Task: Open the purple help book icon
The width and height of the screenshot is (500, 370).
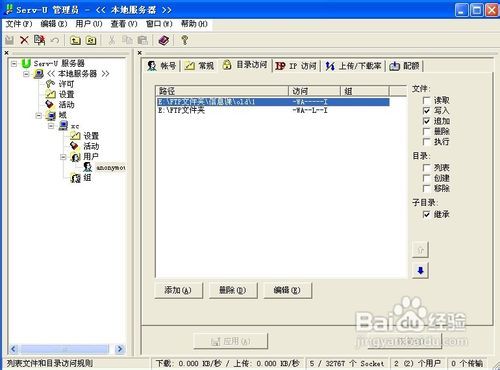Action: (164, 40)
